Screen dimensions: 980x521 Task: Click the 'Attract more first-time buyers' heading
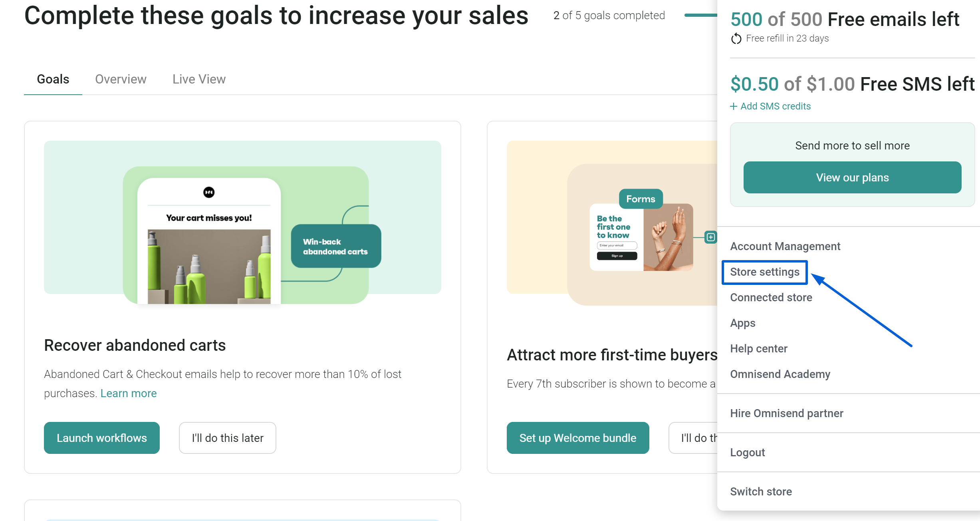[x=612, y=355]
